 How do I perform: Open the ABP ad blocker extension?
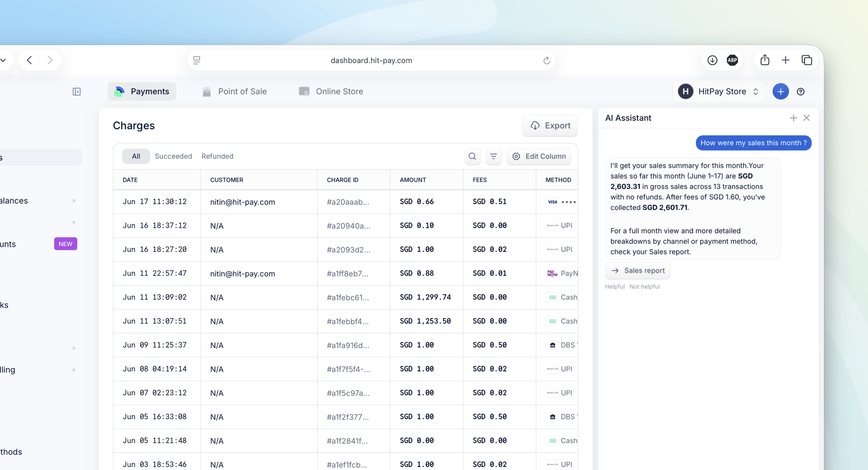click(732, 60)
